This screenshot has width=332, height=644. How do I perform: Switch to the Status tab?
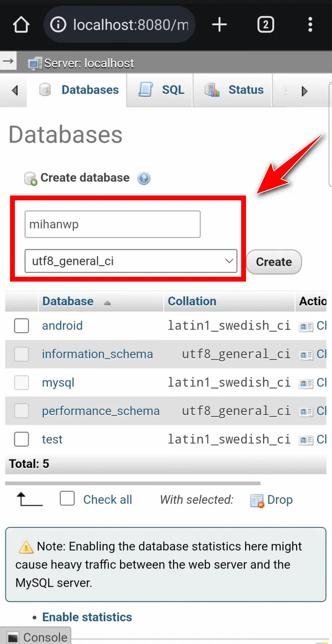pos(234,90)
